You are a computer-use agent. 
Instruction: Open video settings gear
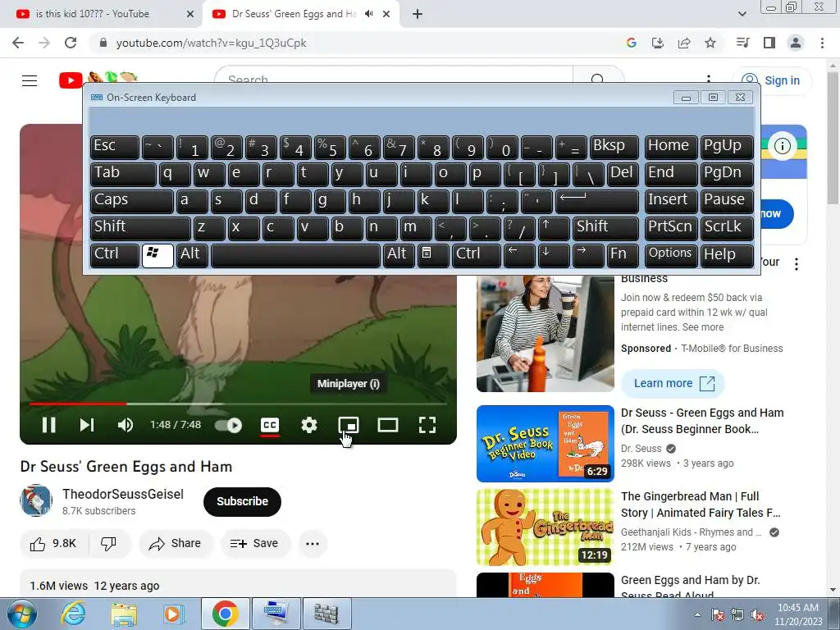pos(309,426)
